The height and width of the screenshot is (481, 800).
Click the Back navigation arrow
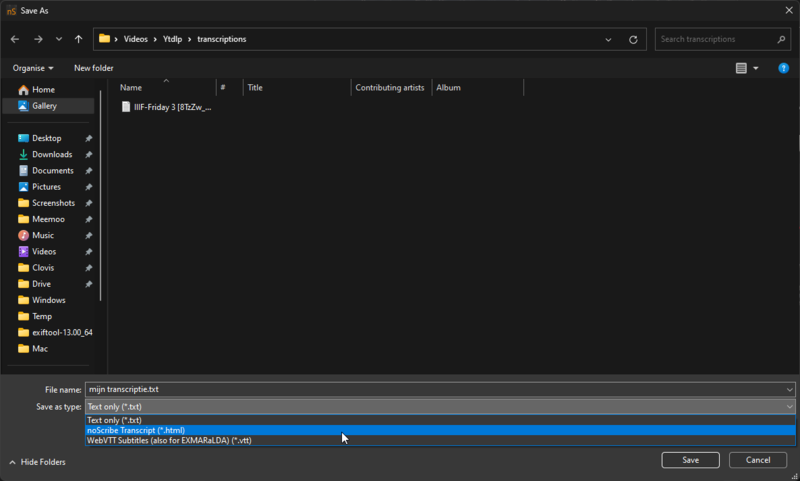coord(15,39)
